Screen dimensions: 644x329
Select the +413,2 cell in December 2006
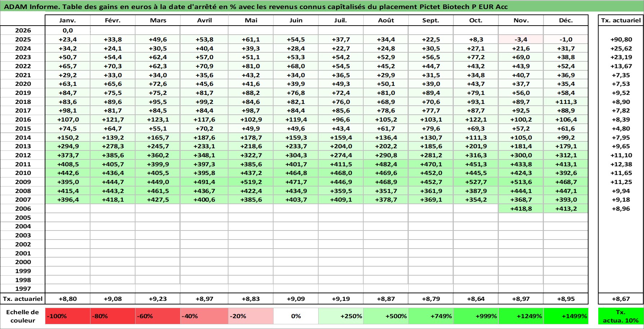[x=566, y=209]
